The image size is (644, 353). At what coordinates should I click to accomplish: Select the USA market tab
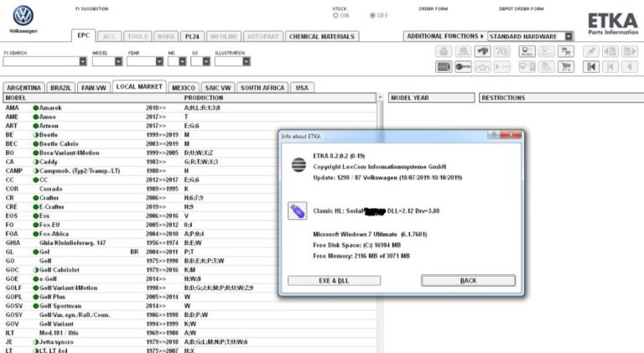pos(302,88)
